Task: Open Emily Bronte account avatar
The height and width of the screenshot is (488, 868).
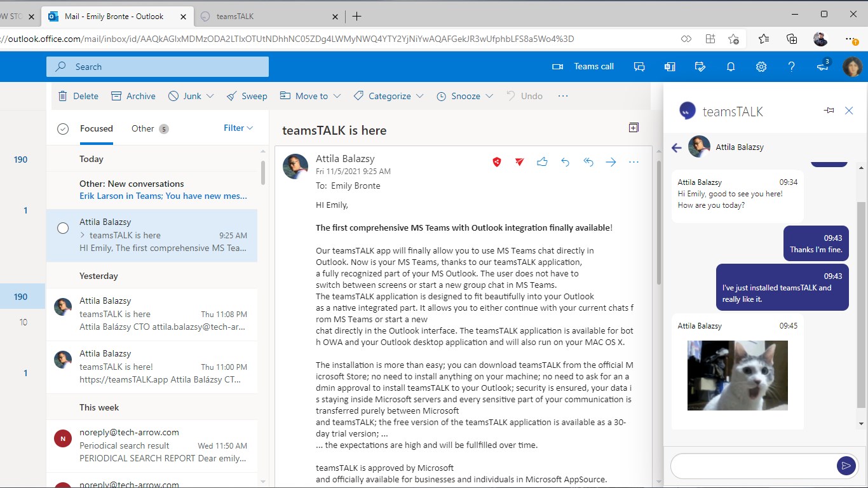Action: [x=852, y=67]
